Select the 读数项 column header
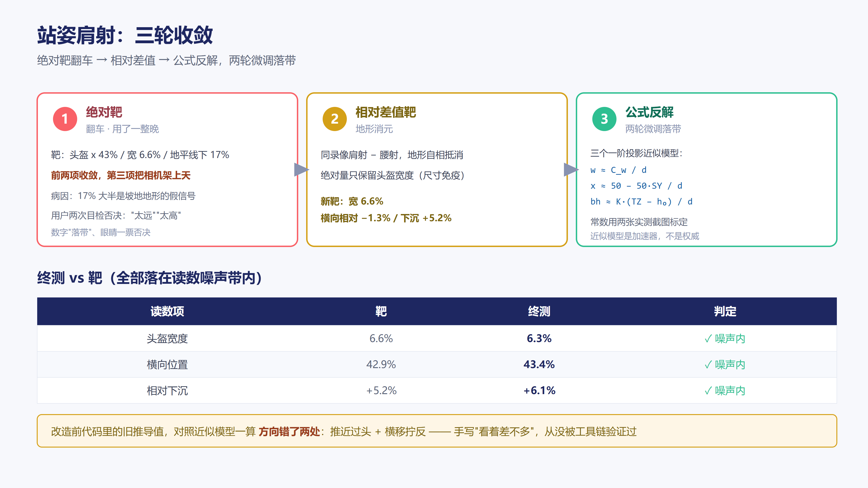 tap(167, 311)
